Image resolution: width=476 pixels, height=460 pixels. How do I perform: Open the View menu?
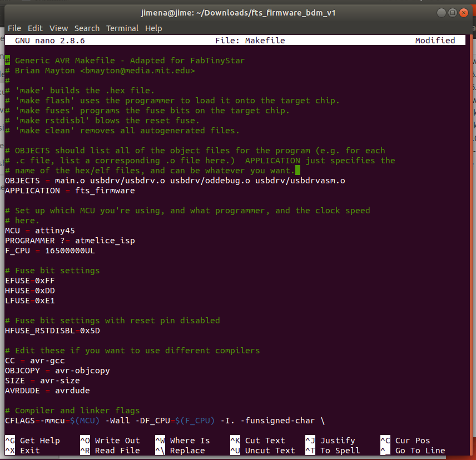click(58, 28)
